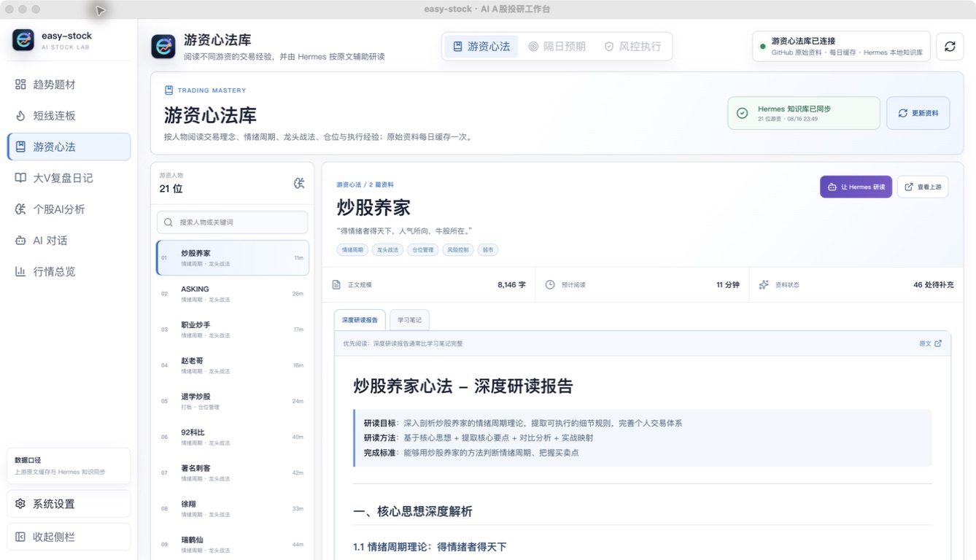Open the 原文 external link

point(930,343)
